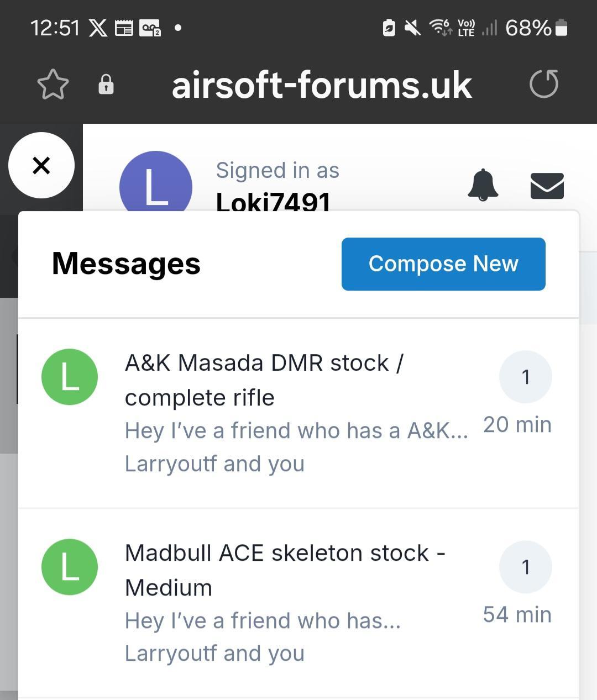This screenshot has width=597, height=700.
Task: Tap unread count badge on A&K Masada message
Action: [x=525, y=377]
